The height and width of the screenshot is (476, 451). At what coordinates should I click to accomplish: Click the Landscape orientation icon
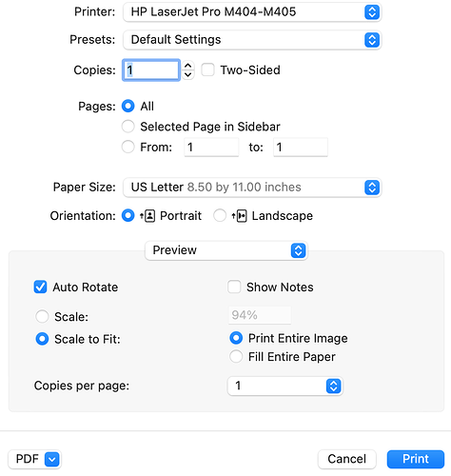(x=240, y=216)
